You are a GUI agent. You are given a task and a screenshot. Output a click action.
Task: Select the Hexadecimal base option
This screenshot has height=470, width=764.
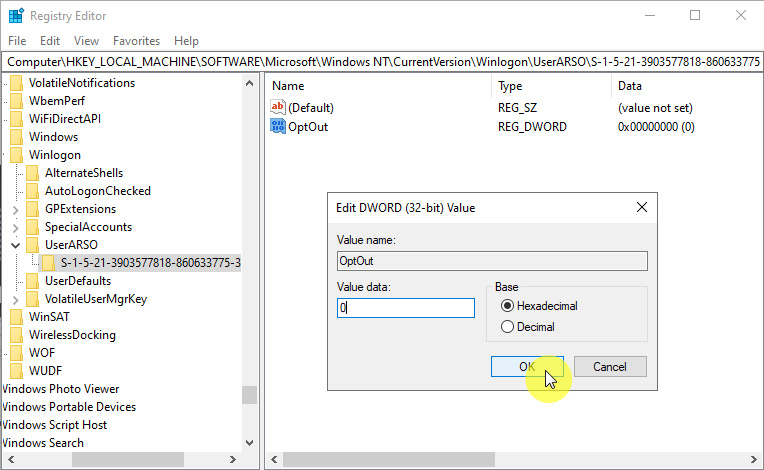508,306
